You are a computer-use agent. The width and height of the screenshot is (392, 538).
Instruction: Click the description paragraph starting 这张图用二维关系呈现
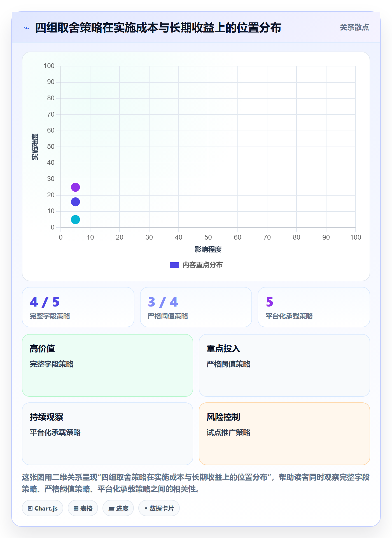(x=196, y=483)
